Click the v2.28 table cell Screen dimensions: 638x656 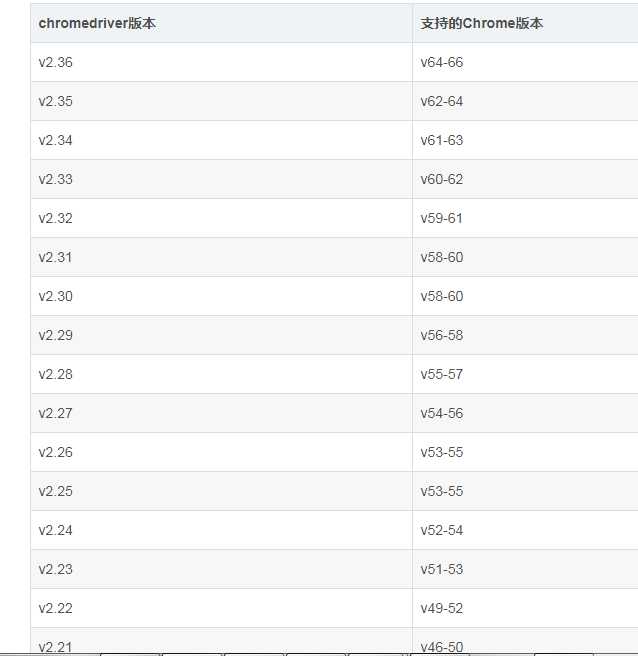point(222,374)
